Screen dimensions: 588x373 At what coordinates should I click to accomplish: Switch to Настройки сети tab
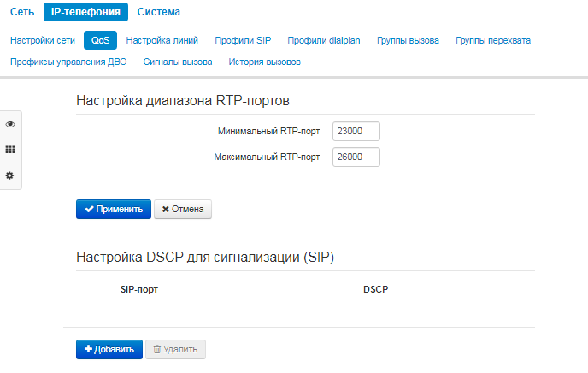[43, 40]
